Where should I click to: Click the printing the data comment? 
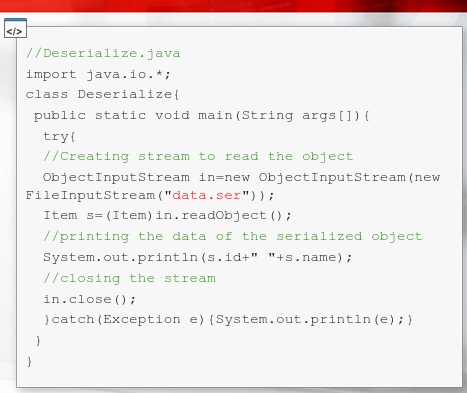[x=233, y=236]
